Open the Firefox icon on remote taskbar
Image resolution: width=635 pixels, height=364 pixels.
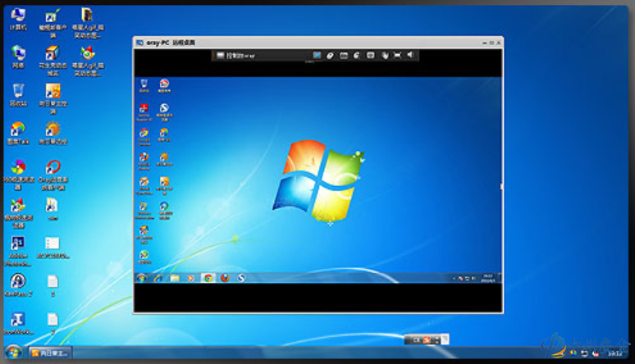[225, 278]
